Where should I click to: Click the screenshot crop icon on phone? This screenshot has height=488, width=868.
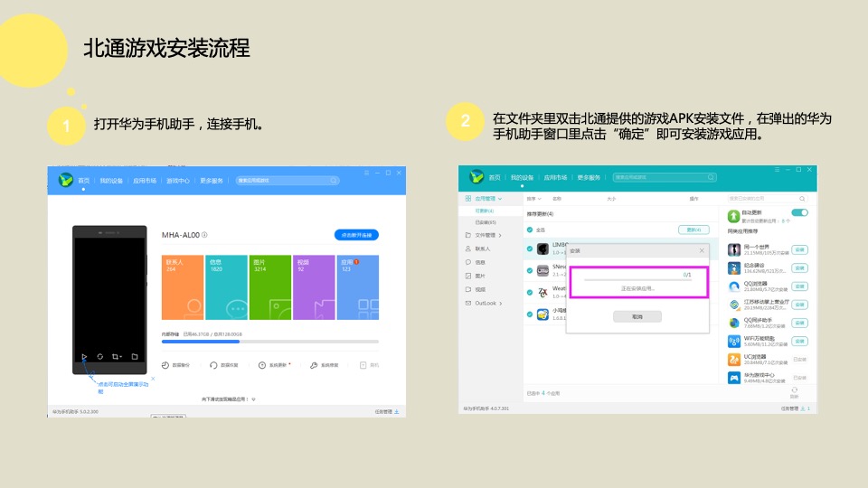coord(115,357)
